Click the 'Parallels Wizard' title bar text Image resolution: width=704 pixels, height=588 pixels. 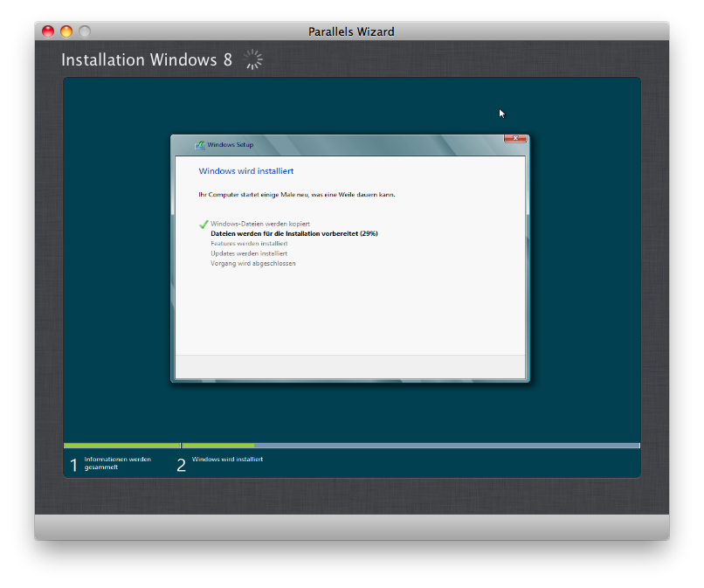[x=351, y=31]
